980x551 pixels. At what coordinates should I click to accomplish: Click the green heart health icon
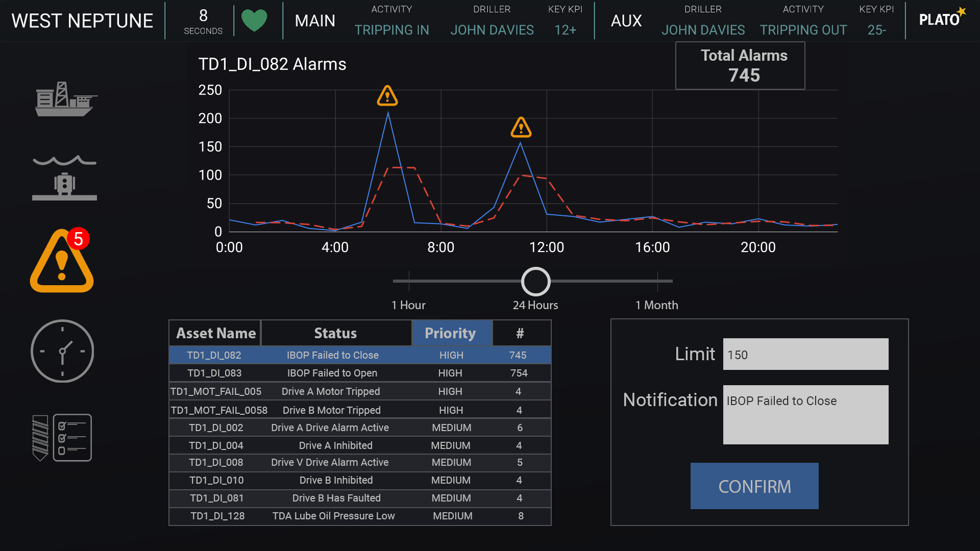click(x=254, y=20)
